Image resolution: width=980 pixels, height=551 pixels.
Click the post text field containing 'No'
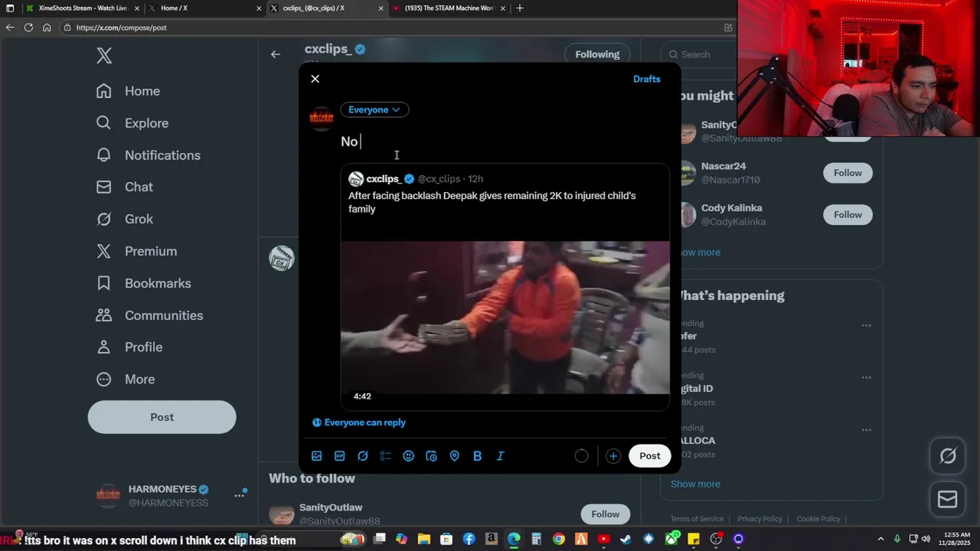tap(504, 141)
